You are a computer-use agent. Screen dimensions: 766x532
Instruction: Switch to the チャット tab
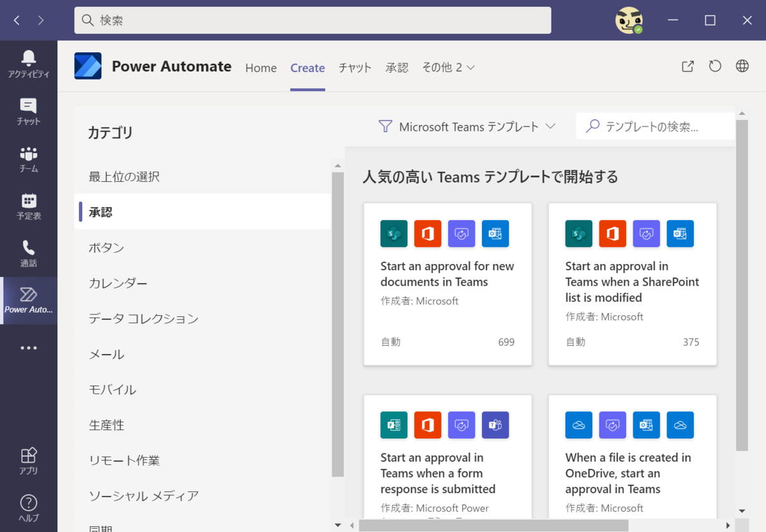355,68
